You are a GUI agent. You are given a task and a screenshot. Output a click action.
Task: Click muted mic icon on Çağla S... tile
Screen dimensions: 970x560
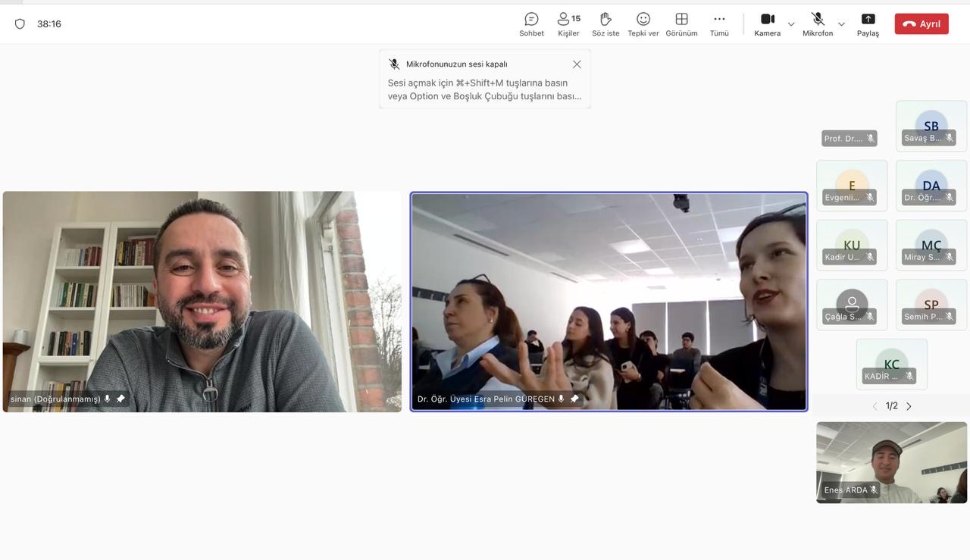pyautogui.click(x=870, y=316)
